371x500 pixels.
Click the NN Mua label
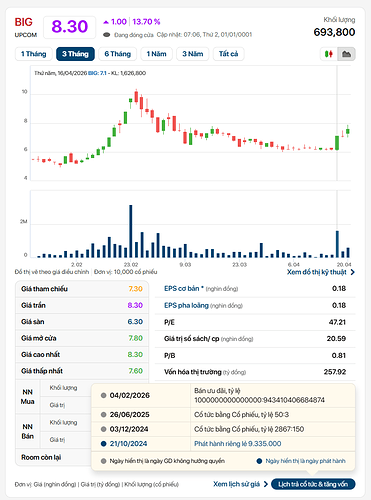(x=28, y=397)
